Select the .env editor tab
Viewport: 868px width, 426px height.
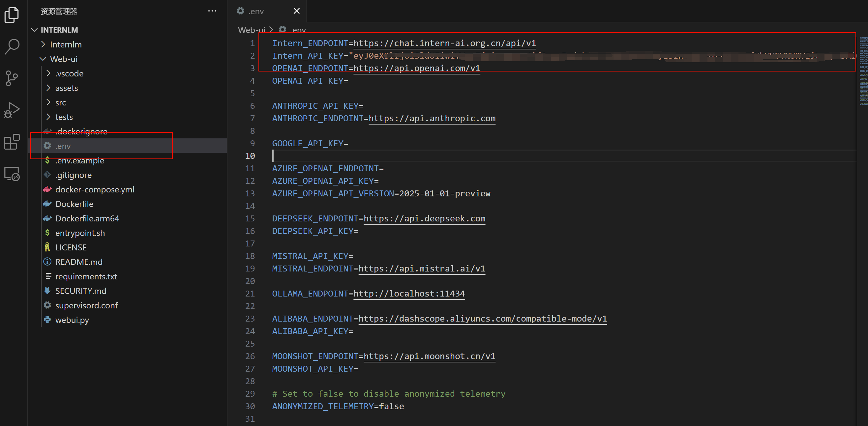coord(256,12)
